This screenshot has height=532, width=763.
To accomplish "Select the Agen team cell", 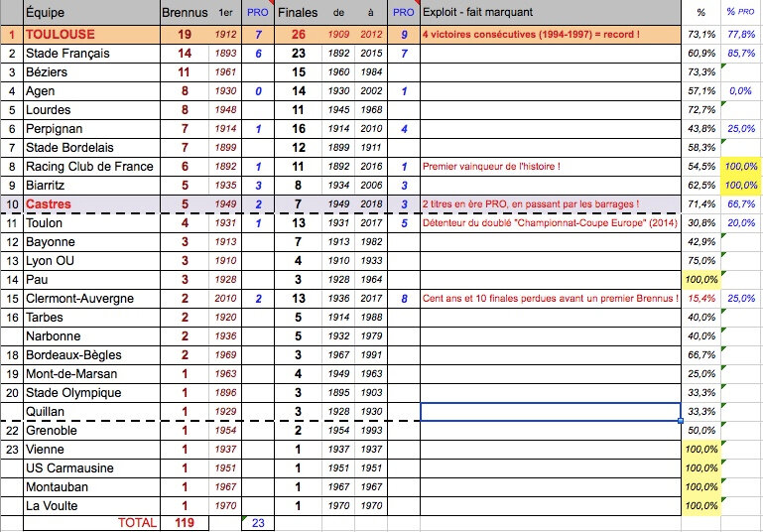I will [x=91, y=91].
